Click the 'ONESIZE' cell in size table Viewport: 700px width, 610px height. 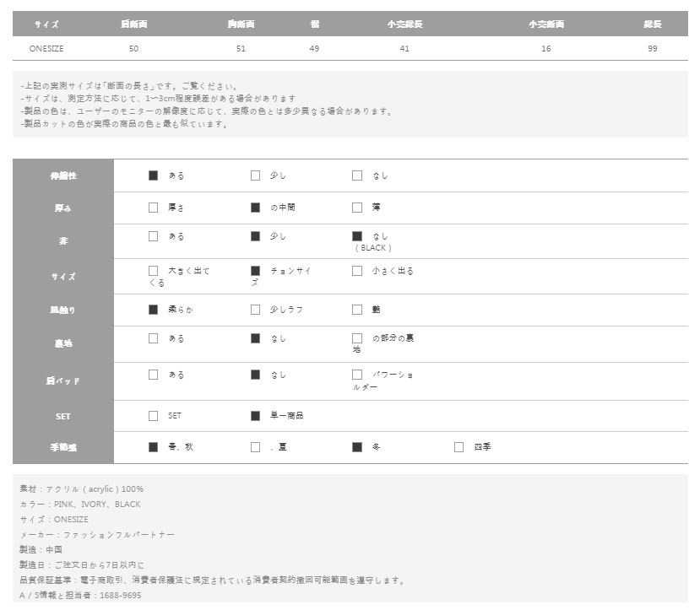pyautogui.click(x=47, y=49)
